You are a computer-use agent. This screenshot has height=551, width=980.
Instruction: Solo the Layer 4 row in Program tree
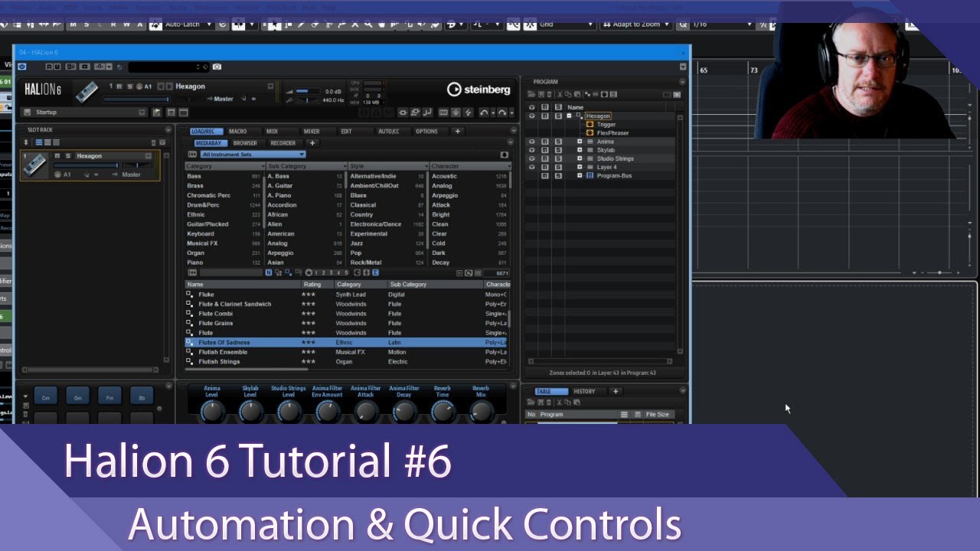(x=558, y=167)
